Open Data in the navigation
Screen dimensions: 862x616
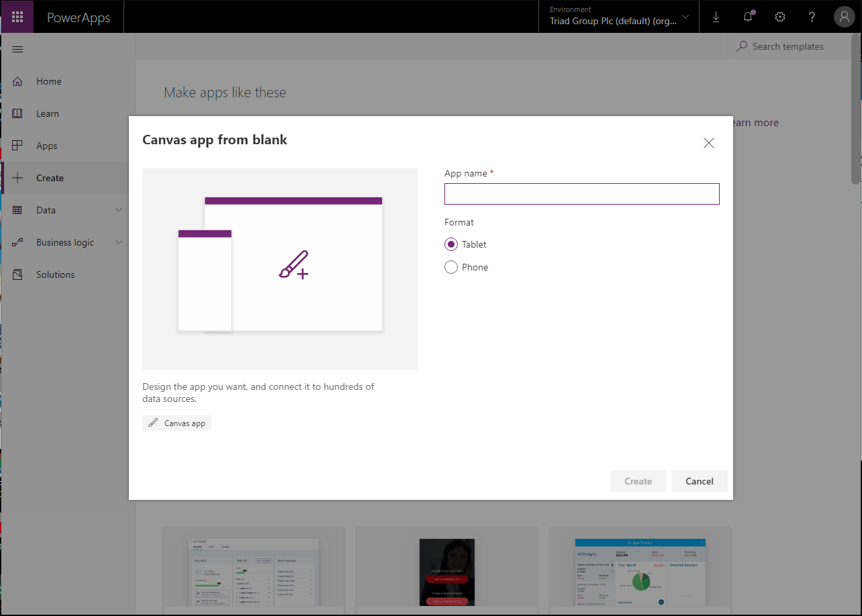pyautogui.click(x=64, y=210)
